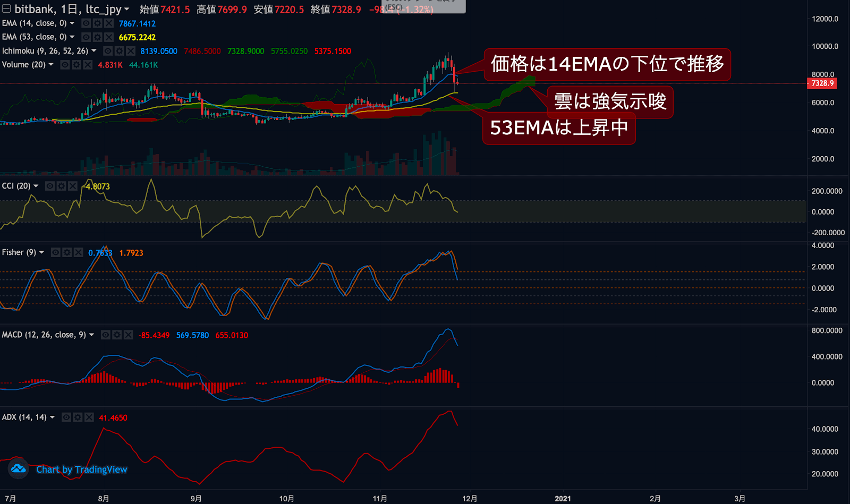Image resolution: width=850 pixels, height=504 pixels.
Task: Select the 53EMAは上昇中 annotation callout
Action: tap(558, 128)
